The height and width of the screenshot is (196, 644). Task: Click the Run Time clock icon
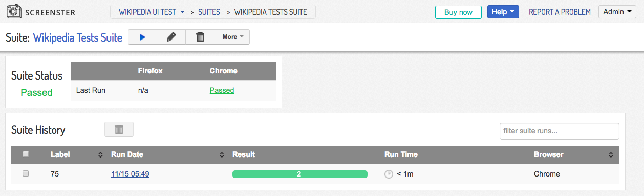[x=389, y=174]
